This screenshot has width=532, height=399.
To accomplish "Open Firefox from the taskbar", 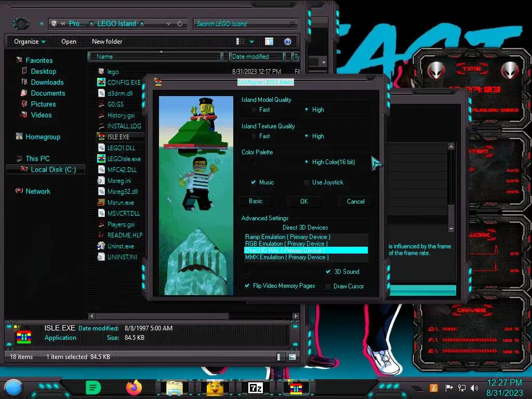I will [x=134, y=388].
